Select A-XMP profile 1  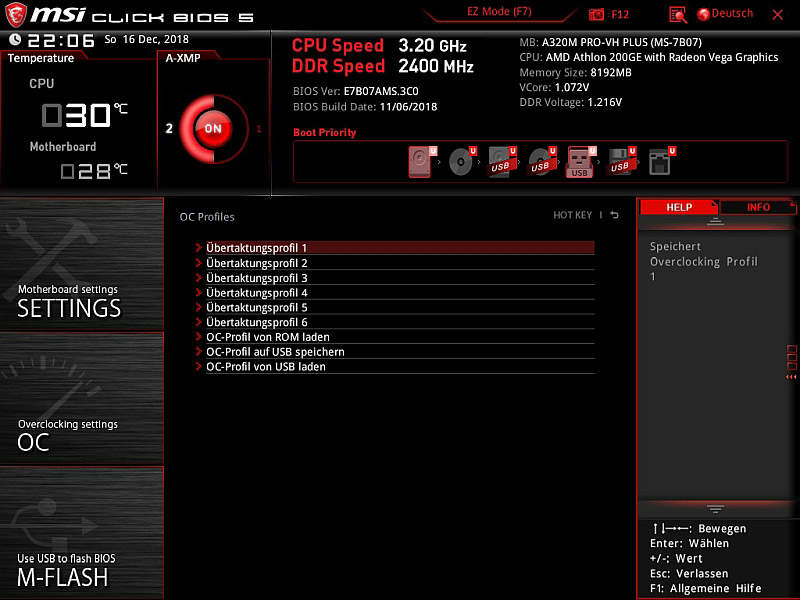[259, 129]
